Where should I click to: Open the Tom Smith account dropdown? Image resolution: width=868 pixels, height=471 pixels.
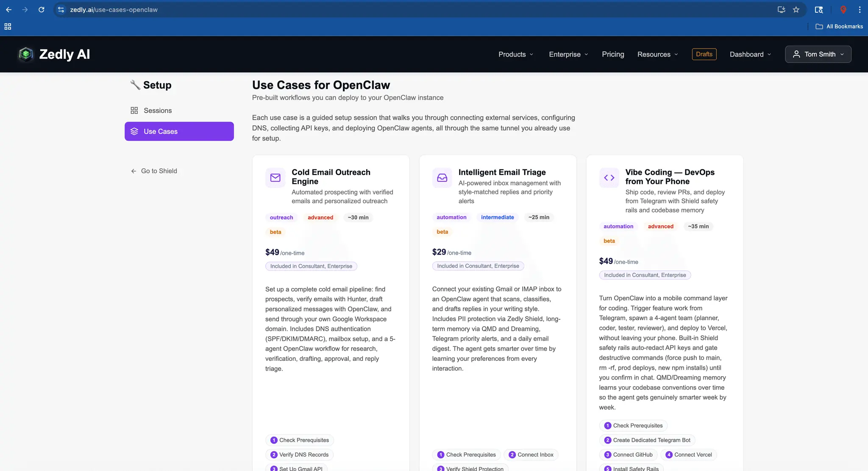818,54
